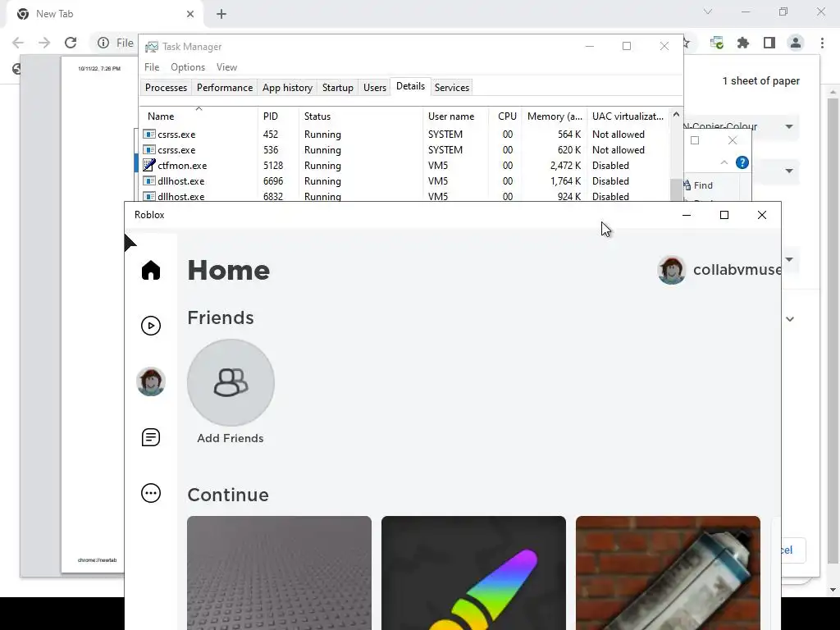The height and width of the screenshot is (630, 840).
Task: Sort by CPU column header
Action: [x=507, y=116]
